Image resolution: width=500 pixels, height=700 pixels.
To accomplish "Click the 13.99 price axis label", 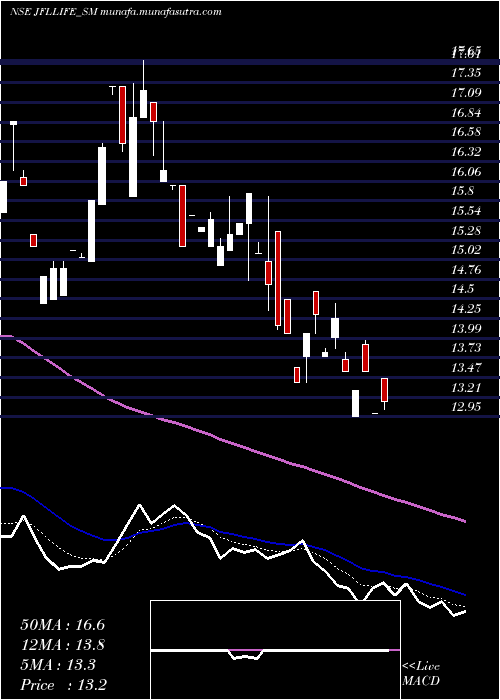I will point(466,328).
